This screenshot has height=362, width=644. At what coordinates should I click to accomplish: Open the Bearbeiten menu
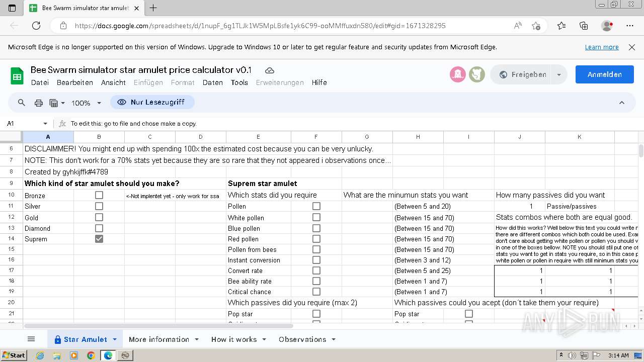74,82
